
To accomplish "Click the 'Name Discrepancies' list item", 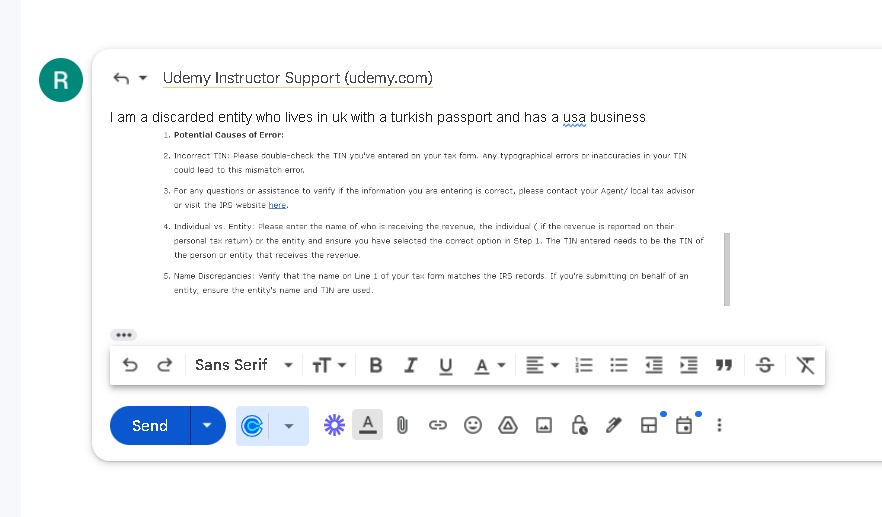I will 431,283.
